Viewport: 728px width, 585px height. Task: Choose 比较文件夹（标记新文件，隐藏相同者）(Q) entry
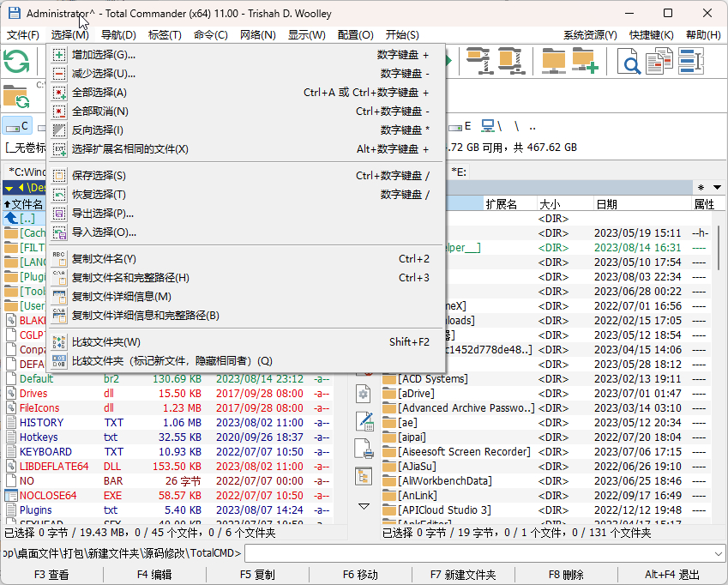[x=246, y=361]
